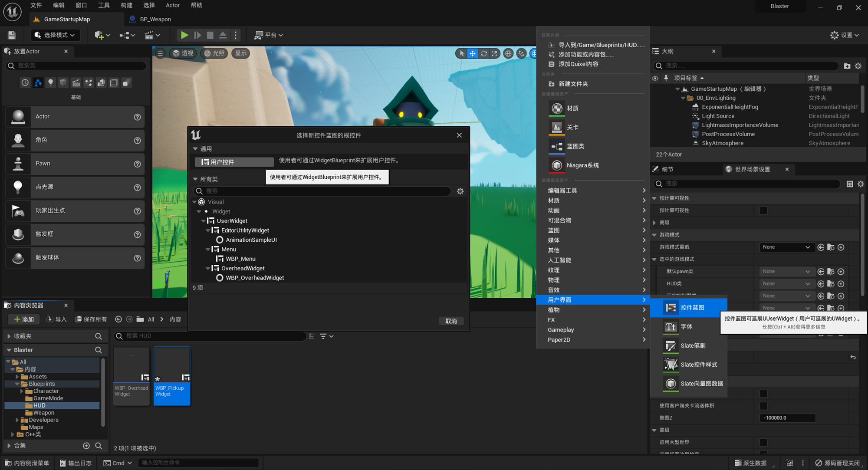Click the save current level icon
This screenshot has width=868, height=470.
point(12,35)
